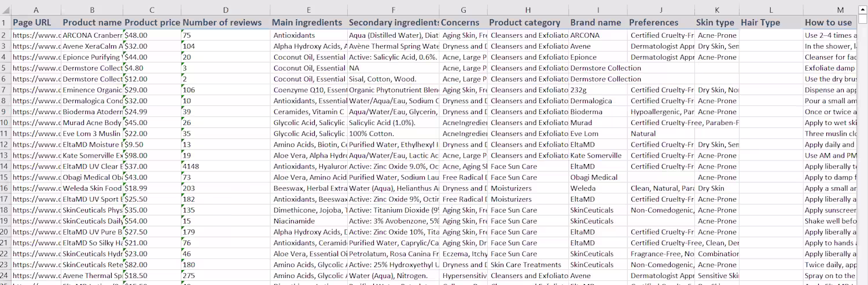Select the cell 'Salicylic Acid (1.0%).'

393,123
